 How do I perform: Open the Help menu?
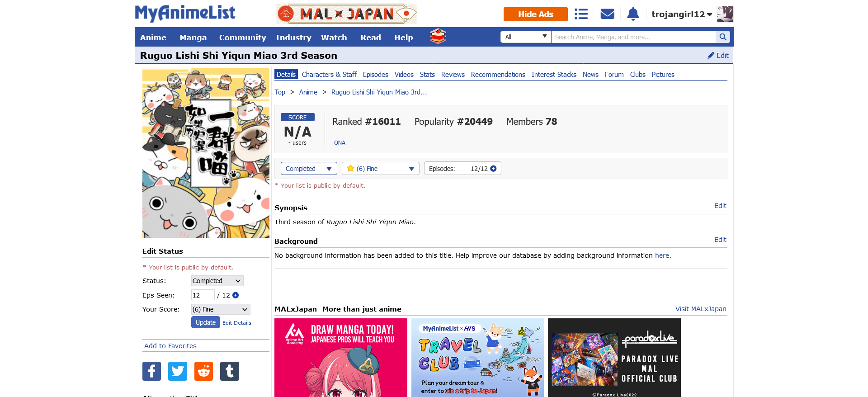click(x=404, y=38)
